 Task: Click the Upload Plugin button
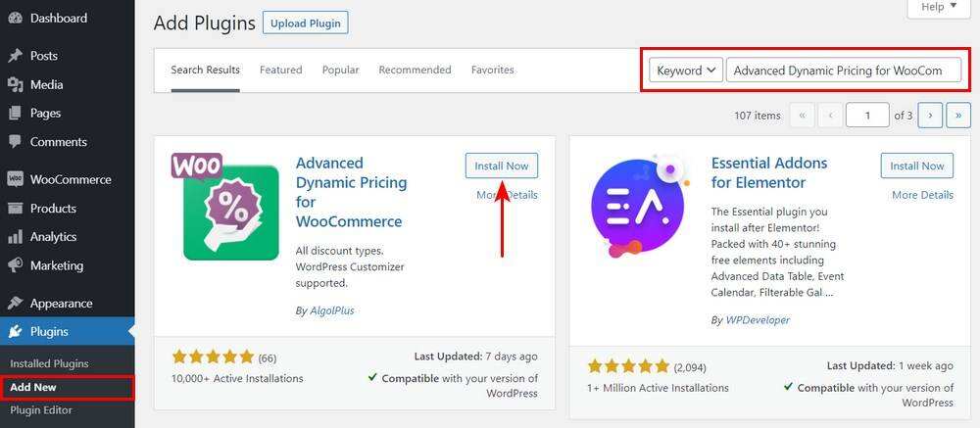(305, 23)
